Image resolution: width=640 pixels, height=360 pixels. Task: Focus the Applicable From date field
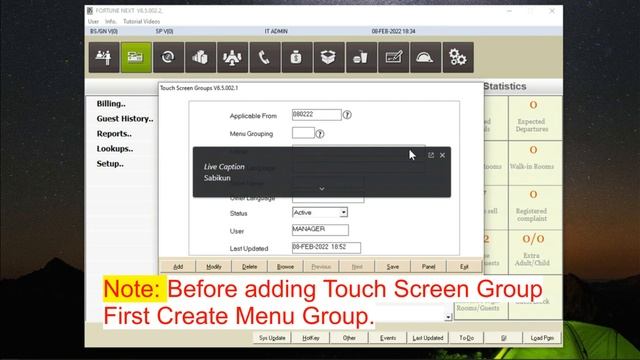317,115
